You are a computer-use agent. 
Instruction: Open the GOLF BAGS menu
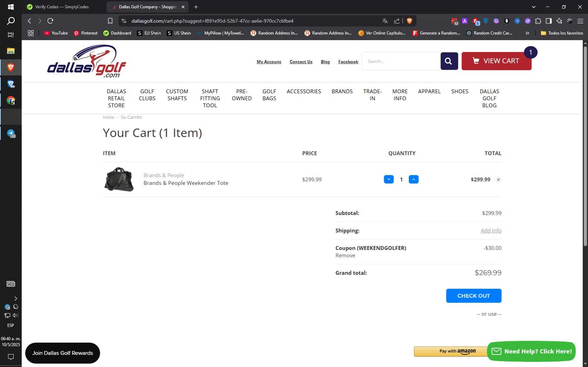269,95
